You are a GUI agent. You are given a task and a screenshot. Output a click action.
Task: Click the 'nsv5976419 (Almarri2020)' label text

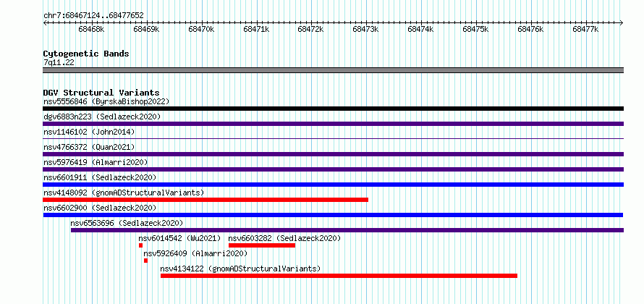[x=96, y=162]
